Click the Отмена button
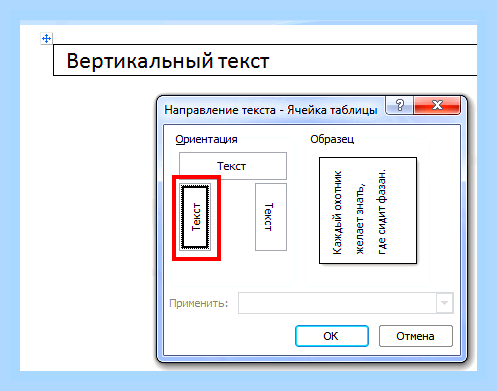 (416, 336)
